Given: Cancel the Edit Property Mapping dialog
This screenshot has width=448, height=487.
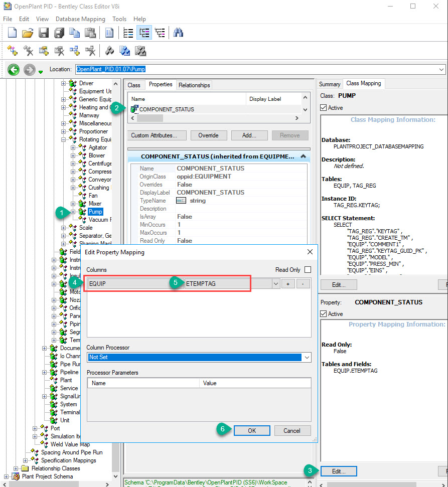Looking at the screenshot, I should 292,430.
